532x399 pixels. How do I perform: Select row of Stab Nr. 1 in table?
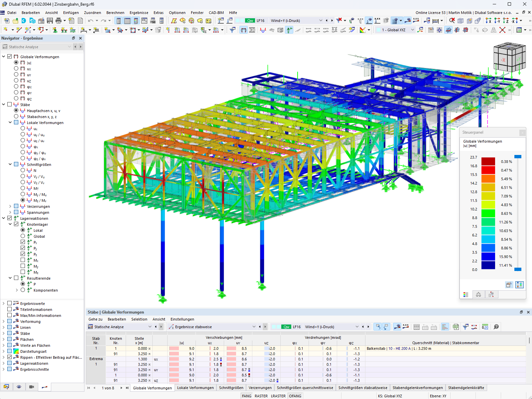pyautogui.click(x=96, y=348)
